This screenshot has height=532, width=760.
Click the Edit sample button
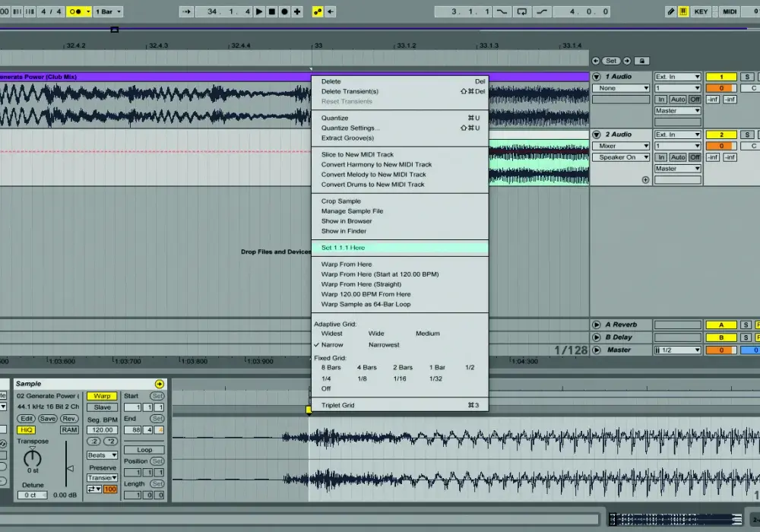click(x=27, y=419)
